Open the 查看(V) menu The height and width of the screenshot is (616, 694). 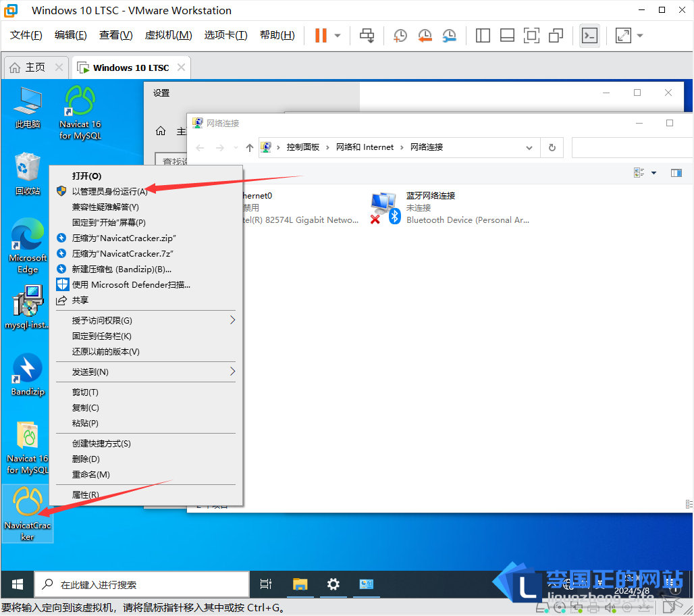(x=116, y=35)
